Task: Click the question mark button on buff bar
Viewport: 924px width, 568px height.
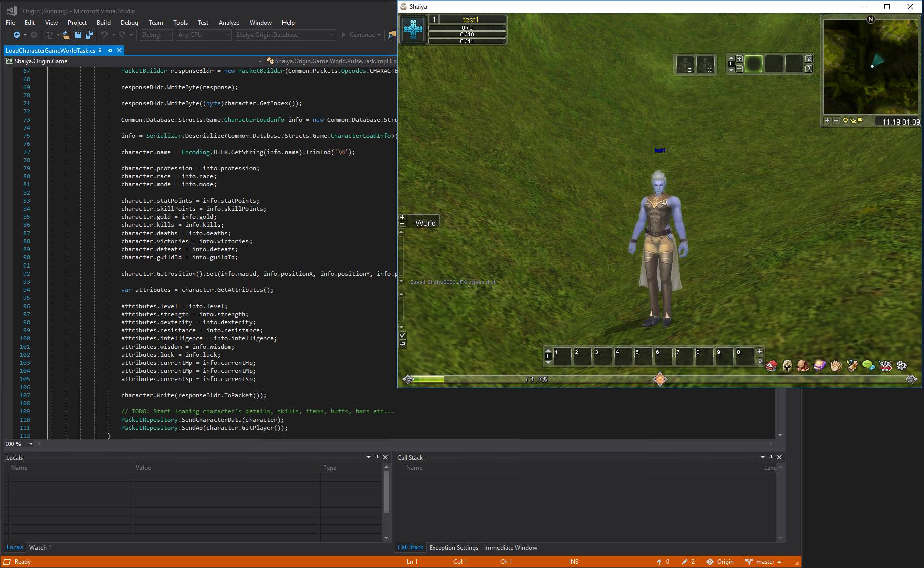Action: (809, 68)
